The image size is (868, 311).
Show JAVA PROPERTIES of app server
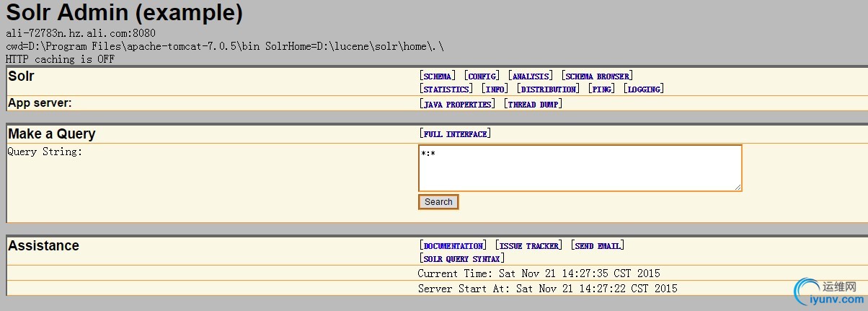tap(458, 104)
